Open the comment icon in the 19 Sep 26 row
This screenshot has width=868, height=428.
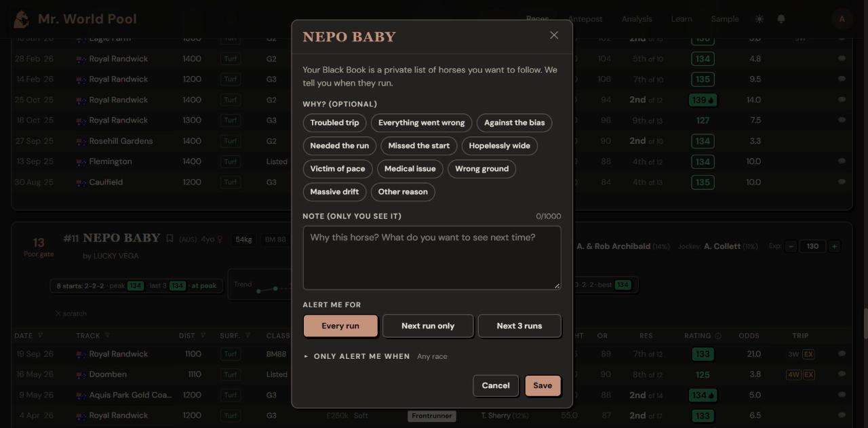coord(842,353)
